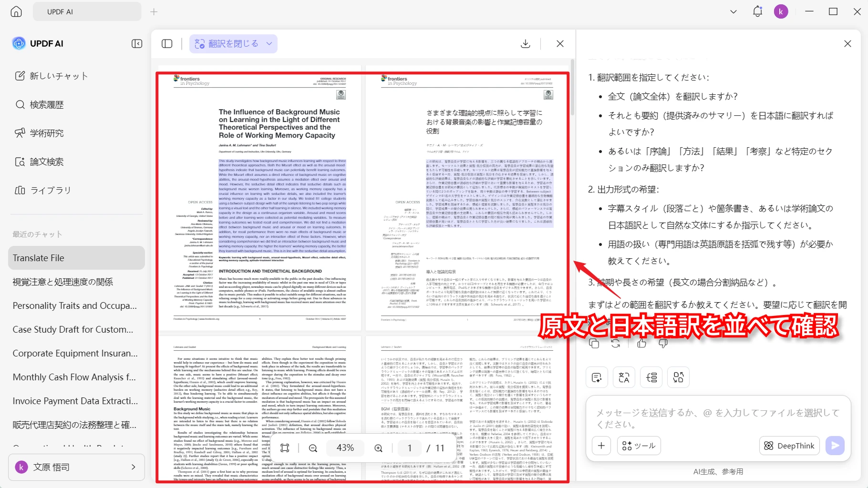Give the response a thumbs up
This screenshot has height=488, width=868.
pyautogui.click(x=641, y=343)
